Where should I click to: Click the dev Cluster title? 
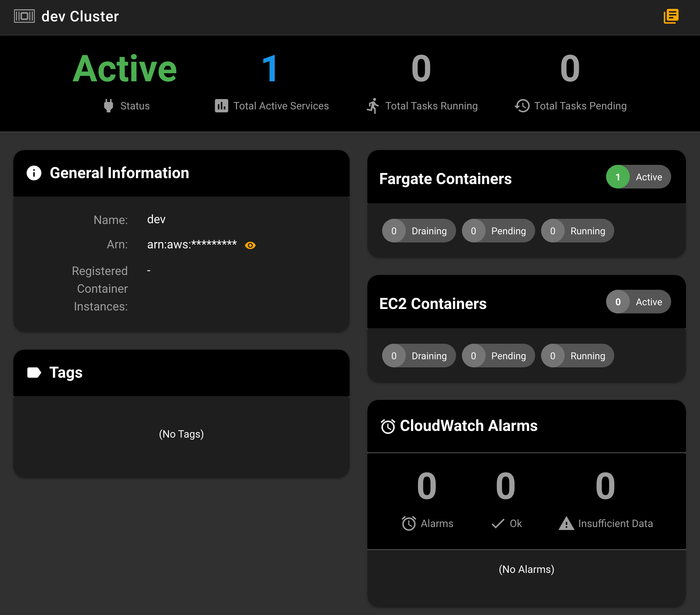coord(80,16)
